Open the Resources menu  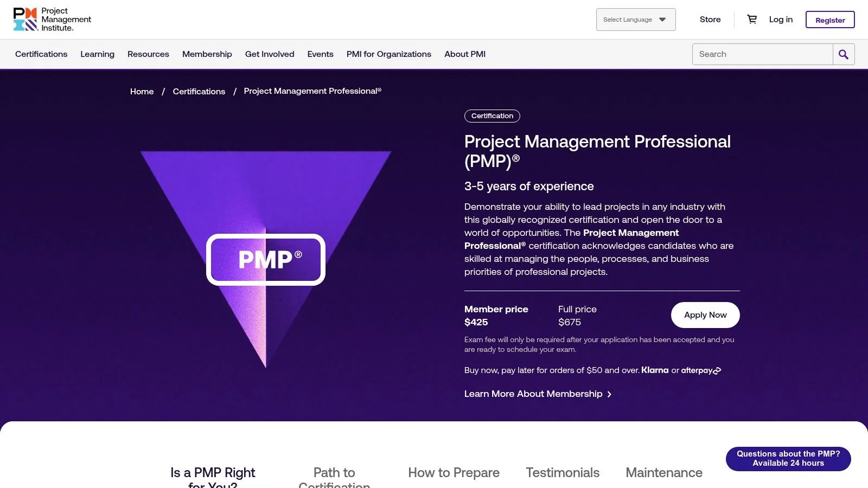[148, 54]
